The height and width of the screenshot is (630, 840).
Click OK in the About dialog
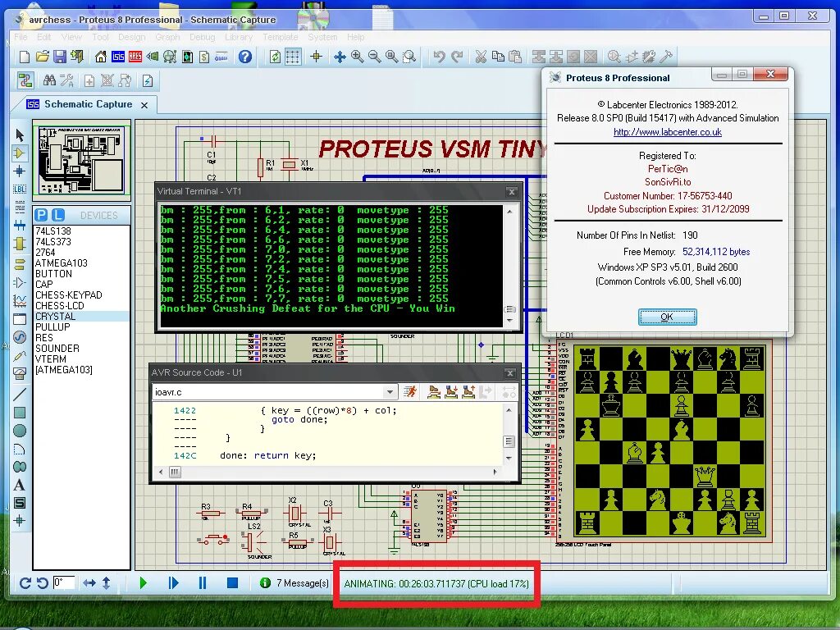668,317
